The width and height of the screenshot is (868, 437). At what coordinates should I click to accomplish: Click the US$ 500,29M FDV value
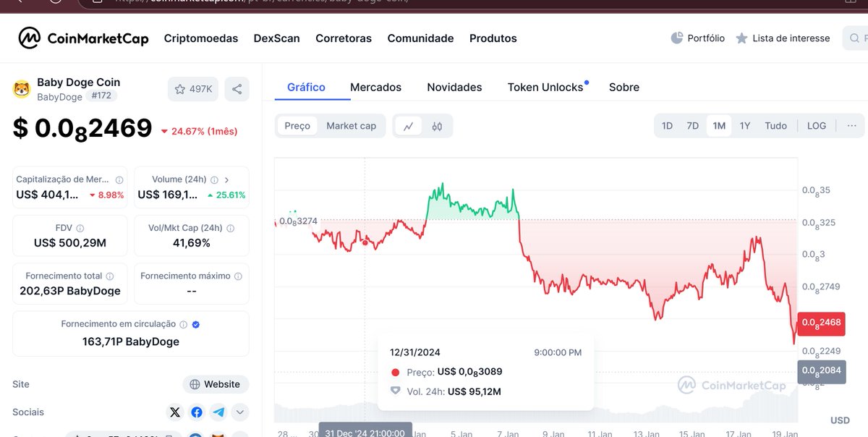[x=70, y=243]
